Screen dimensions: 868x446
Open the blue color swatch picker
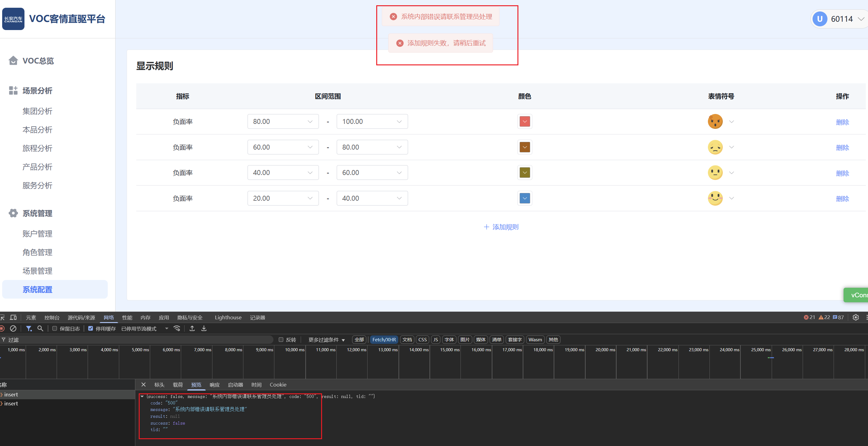click(x=525, y=198)
